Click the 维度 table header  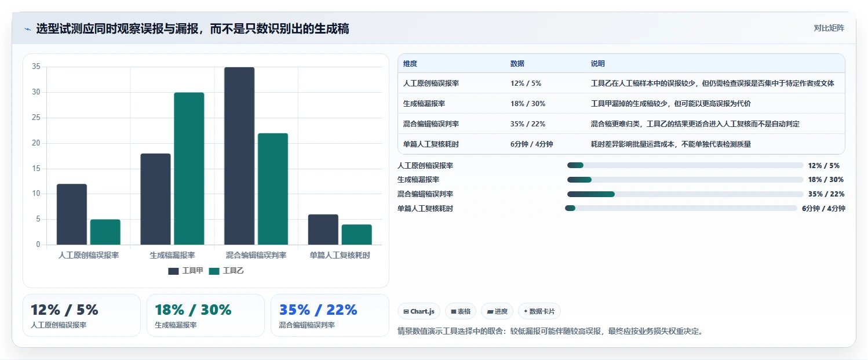coord(410,64)
